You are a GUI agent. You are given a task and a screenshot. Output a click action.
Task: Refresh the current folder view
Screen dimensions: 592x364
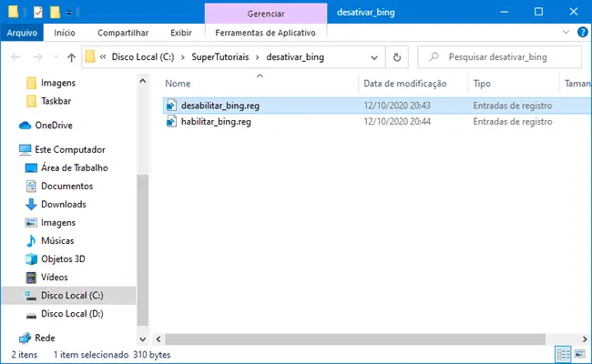(x=396, y=57)
